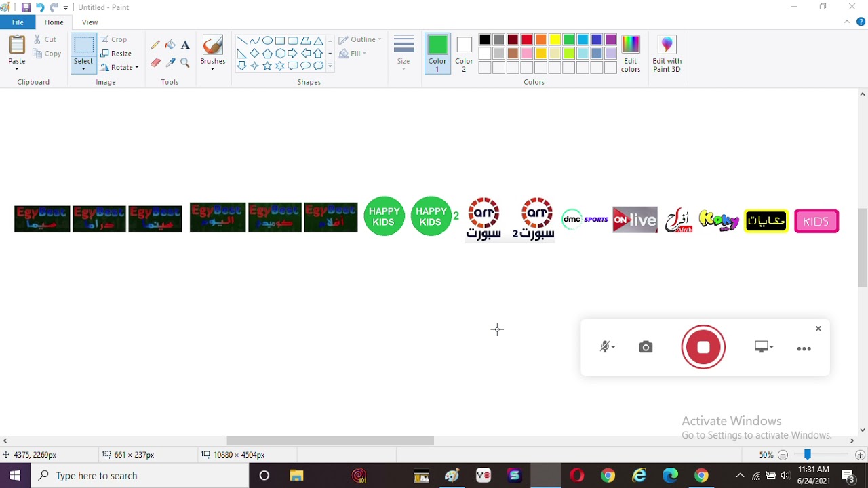Image resolution: width=868 pixels, height=488 pixels.
Task: Stop recording with the red button
Action: click(x=703, y=347)
